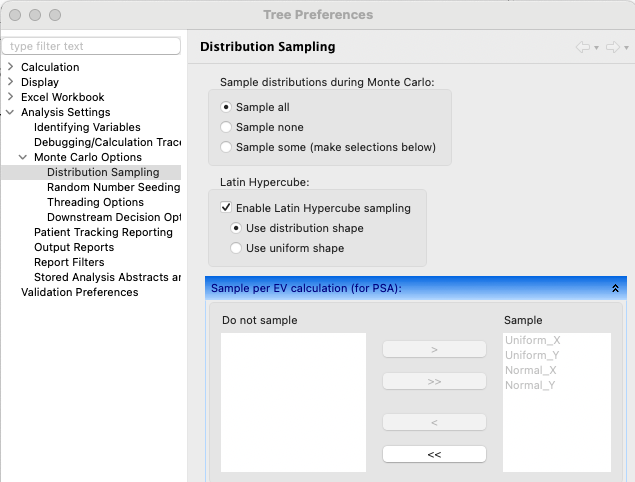
Task: Collapse the Sample per EV calculation section
Action: [x=615, y=288]
